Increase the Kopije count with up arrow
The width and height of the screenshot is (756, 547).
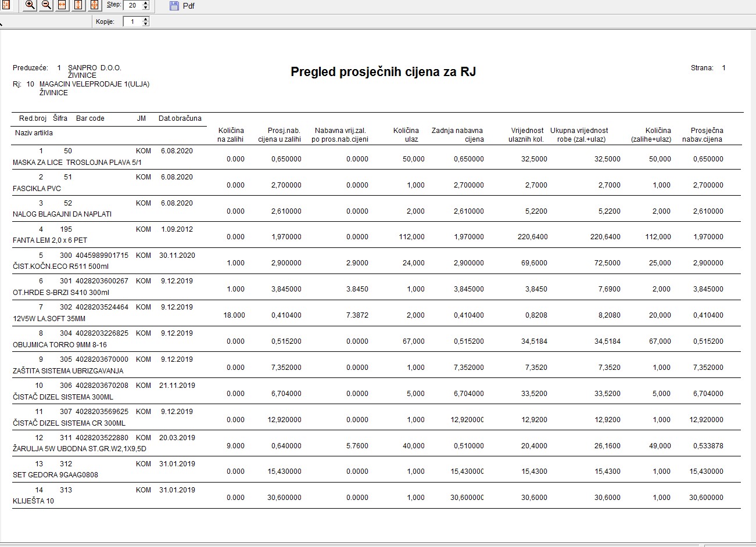pyautogui.click(x=145, y=19)
